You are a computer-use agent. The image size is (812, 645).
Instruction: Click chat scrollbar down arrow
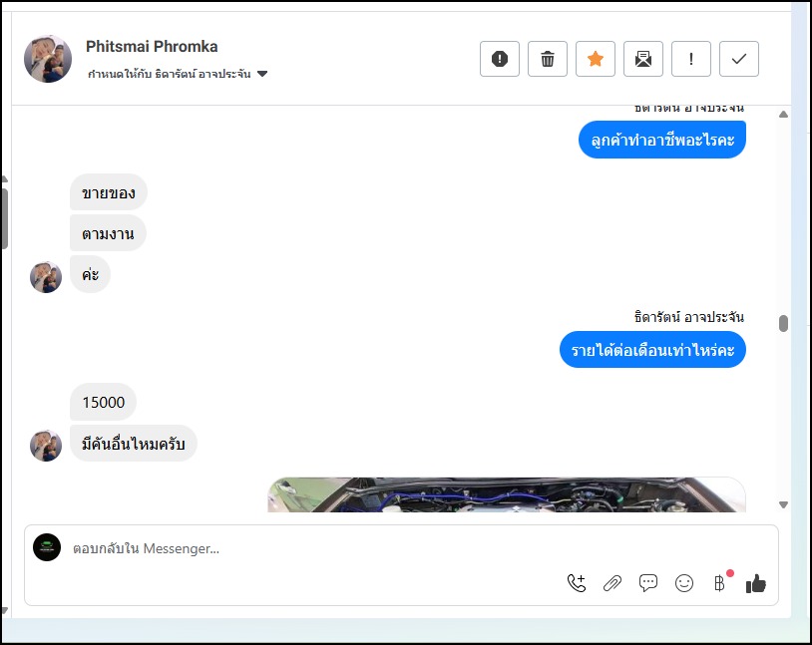point(783,504)
